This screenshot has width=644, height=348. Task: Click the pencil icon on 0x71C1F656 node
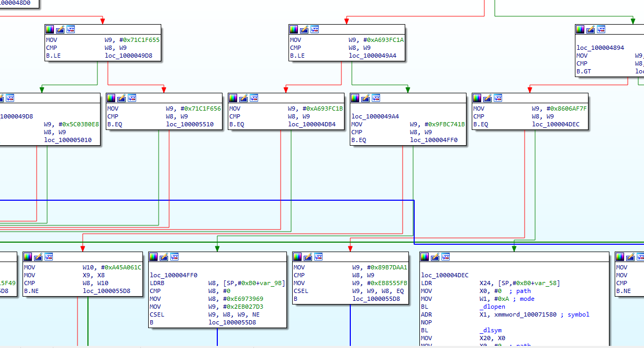(x=121, y=98)
